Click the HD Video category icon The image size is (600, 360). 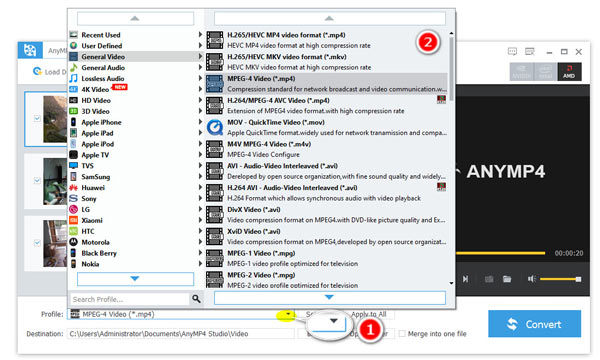[73, 100]
